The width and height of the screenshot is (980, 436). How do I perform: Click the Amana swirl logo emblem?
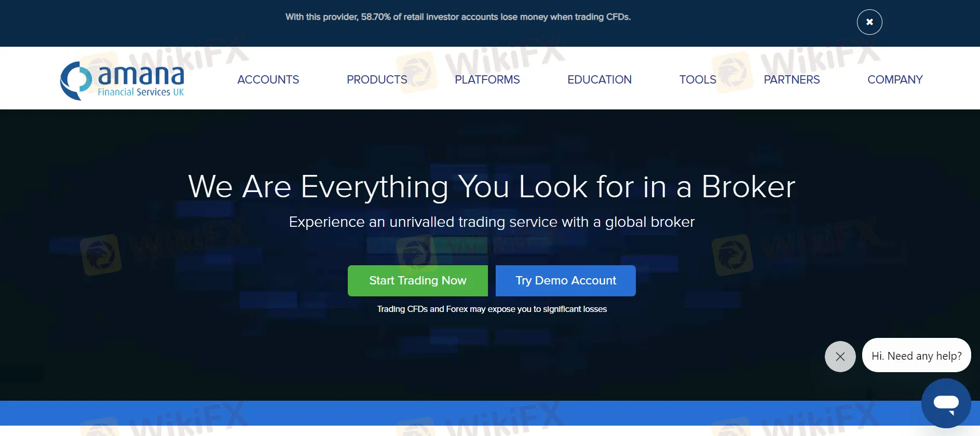pyautogui.click(x=76, y=80)
